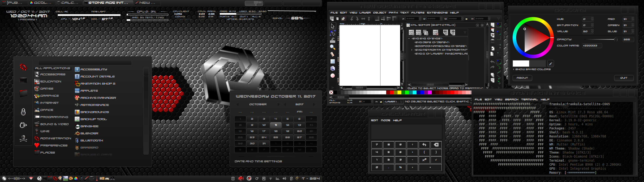The width and height of the screenshot is (644, 182).
Task: Click the flip horizontal icon in Inkscape toolbar
Action: [x=363, y=19]
